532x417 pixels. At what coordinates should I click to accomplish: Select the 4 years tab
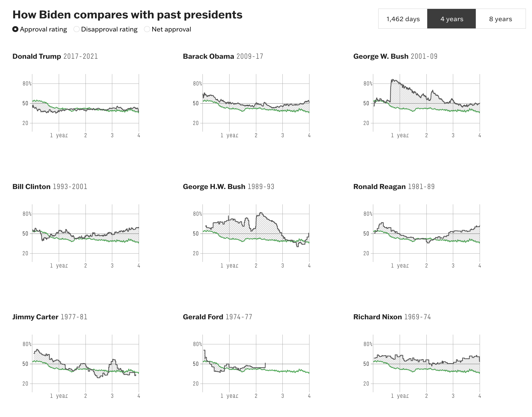tap(452, 19)
